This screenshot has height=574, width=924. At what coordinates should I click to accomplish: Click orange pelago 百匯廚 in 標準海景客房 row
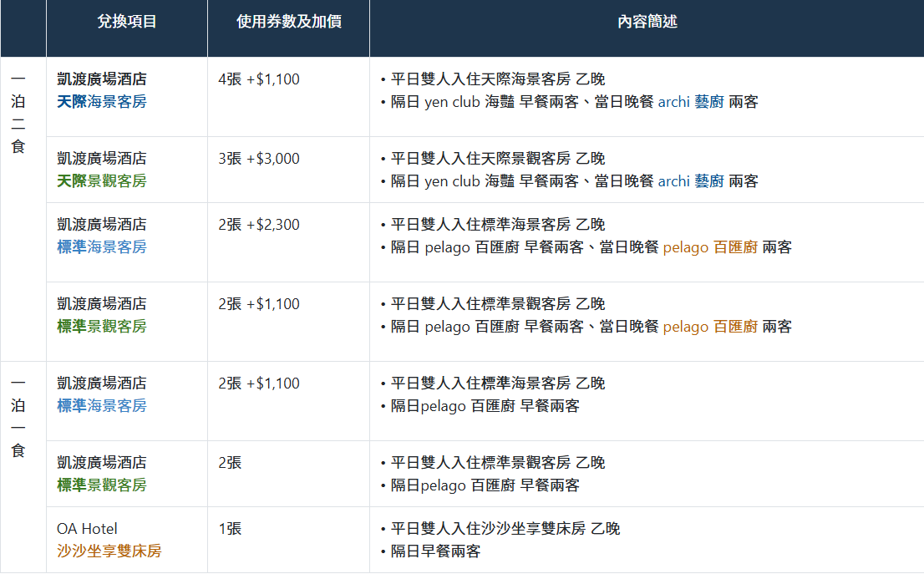click(710, 247)
